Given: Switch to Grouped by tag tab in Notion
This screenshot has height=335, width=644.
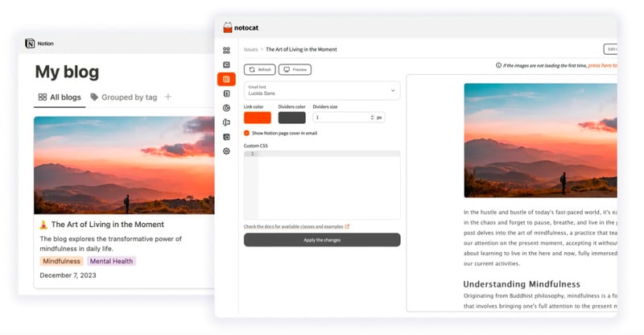Looking at the screenshot, I should pyautogui.click(x=124, y=97).
